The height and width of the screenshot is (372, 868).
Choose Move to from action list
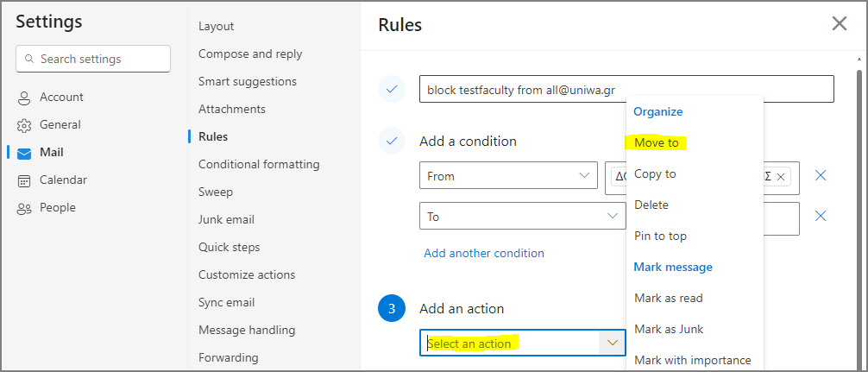[x=657, y=142]
